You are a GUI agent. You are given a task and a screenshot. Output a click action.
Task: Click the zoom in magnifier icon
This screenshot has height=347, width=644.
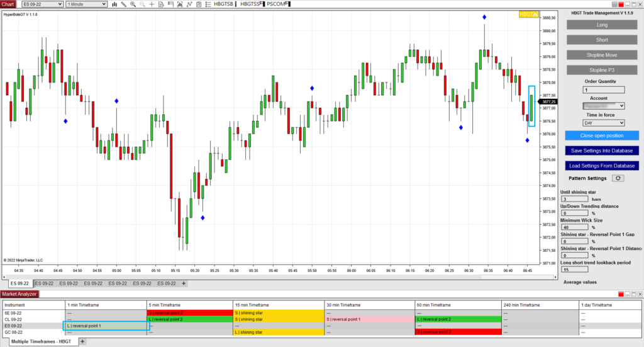coord(133,4)
